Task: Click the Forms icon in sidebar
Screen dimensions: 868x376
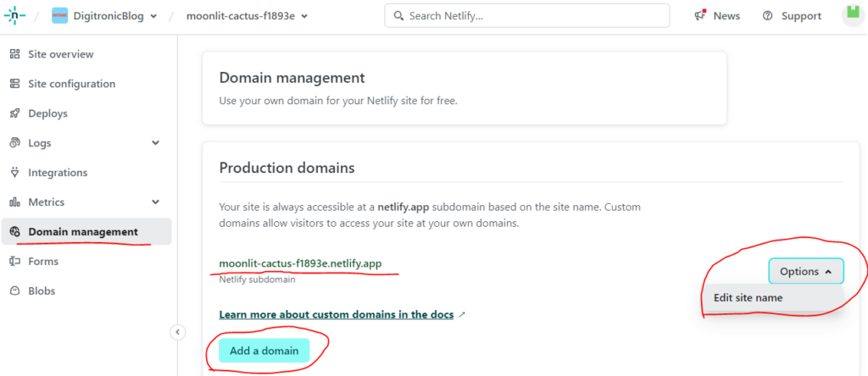Action: tap(15, 262)
